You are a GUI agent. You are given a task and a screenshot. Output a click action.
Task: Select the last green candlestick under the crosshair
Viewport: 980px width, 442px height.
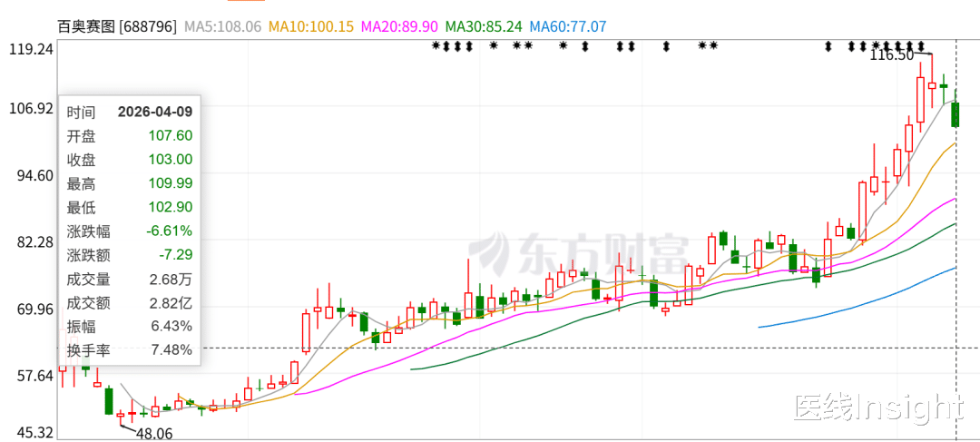[x=955, y=114]
